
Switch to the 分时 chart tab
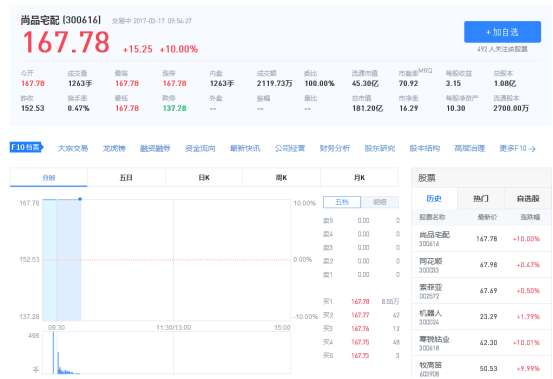49,177
